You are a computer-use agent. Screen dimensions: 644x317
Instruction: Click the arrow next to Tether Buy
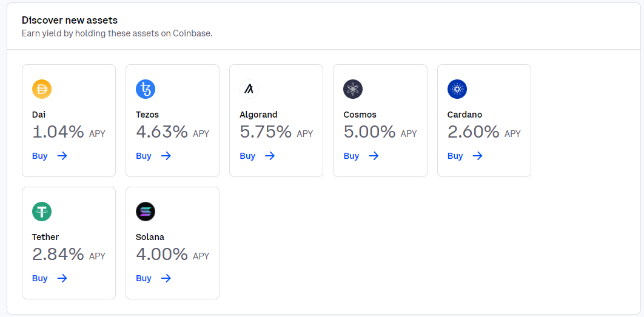coord(62,278)
